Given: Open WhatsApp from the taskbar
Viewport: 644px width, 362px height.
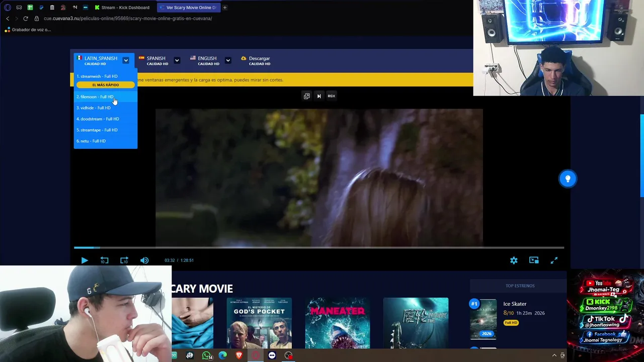Looking at the screenshot, I should click(x=206, y=355).
